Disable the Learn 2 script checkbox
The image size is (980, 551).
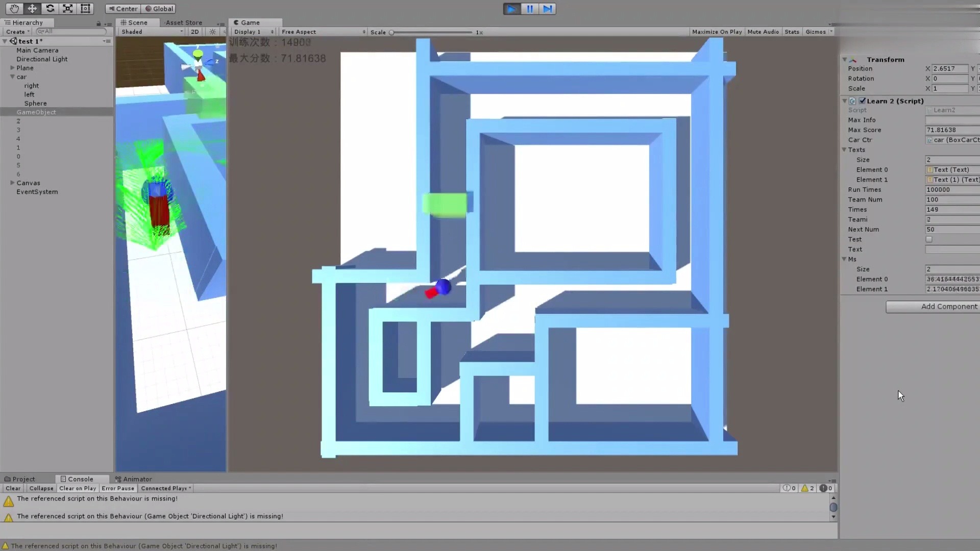click(x=862, y=101)
